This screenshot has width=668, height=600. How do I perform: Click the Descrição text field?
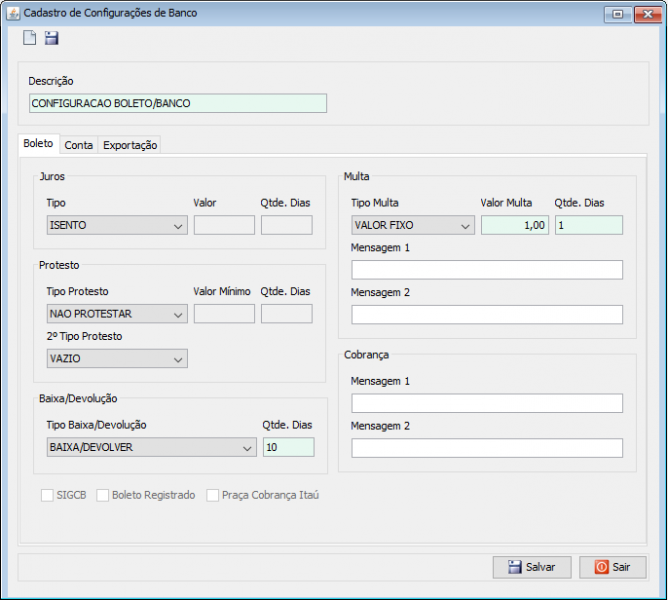(178, 103)
